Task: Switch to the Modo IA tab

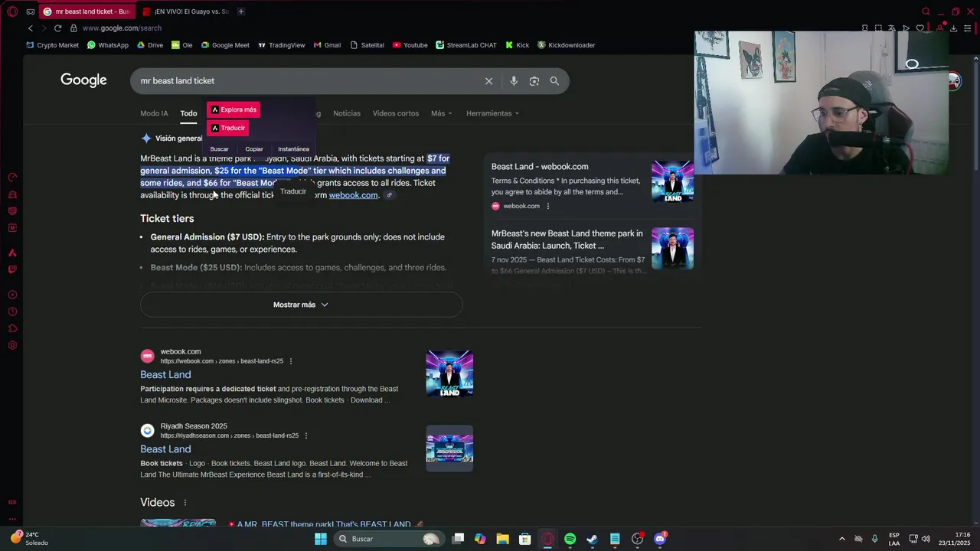Action: click(154, 113)
